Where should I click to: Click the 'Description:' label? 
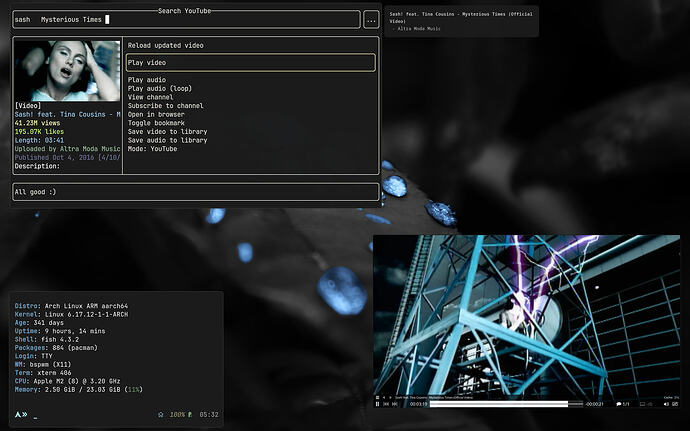point(37,166)
